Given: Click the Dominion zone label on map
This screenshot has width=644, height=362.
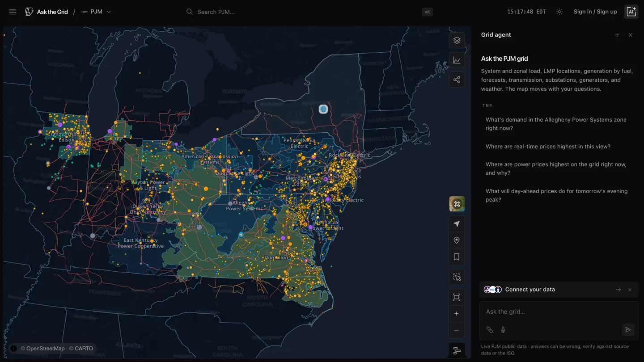Looking at the screenshot, I should [276, 258].
